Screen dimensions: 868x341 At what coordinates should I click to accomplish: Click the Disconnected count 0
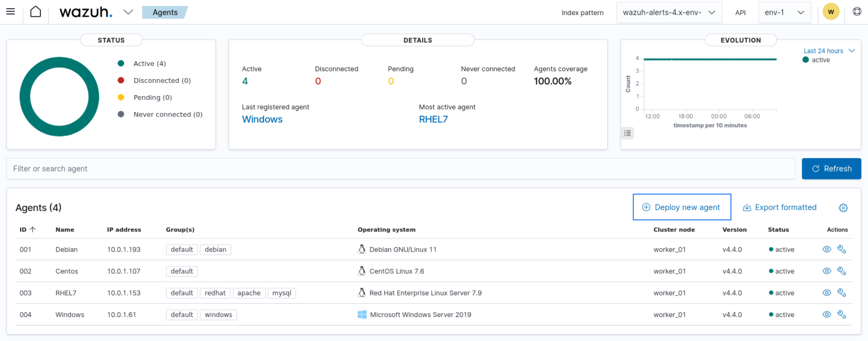318,81
